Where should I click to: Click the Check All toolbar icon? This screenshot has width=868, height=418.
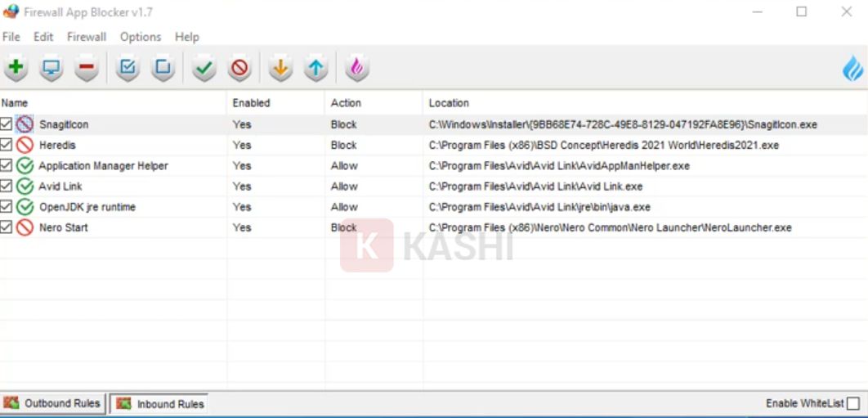click(x=128, y=69)
